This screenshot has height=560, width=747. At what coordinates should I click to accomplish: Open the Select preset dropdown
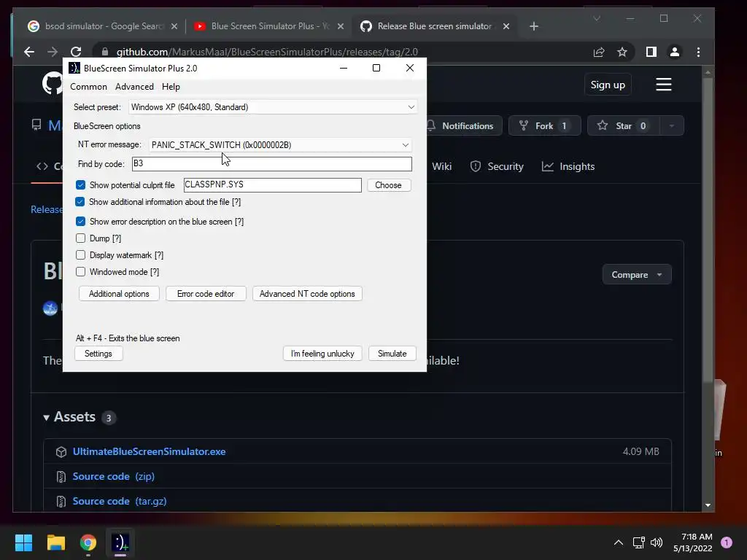click(274, 107)
